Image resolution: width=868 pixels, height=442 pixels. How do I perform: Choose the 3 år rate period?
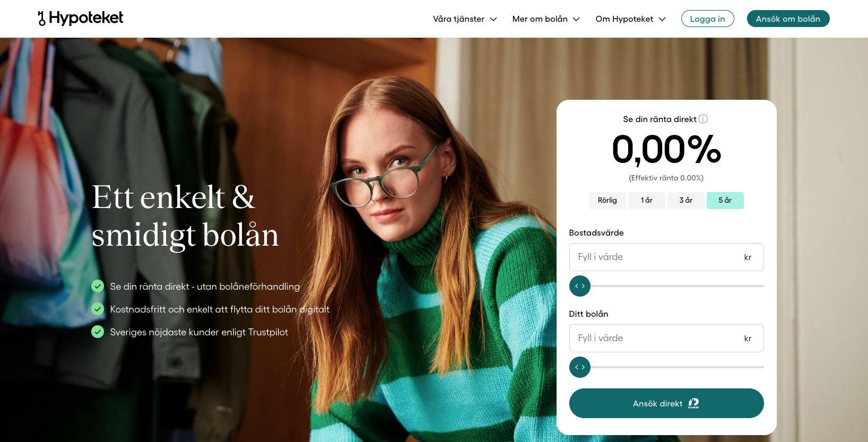coord(686,201)
